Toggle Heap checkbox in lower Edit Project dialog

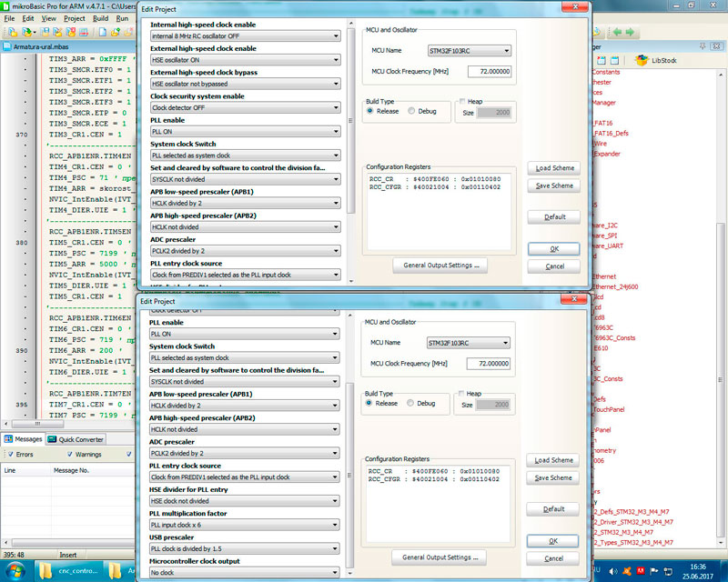point(461,393)
